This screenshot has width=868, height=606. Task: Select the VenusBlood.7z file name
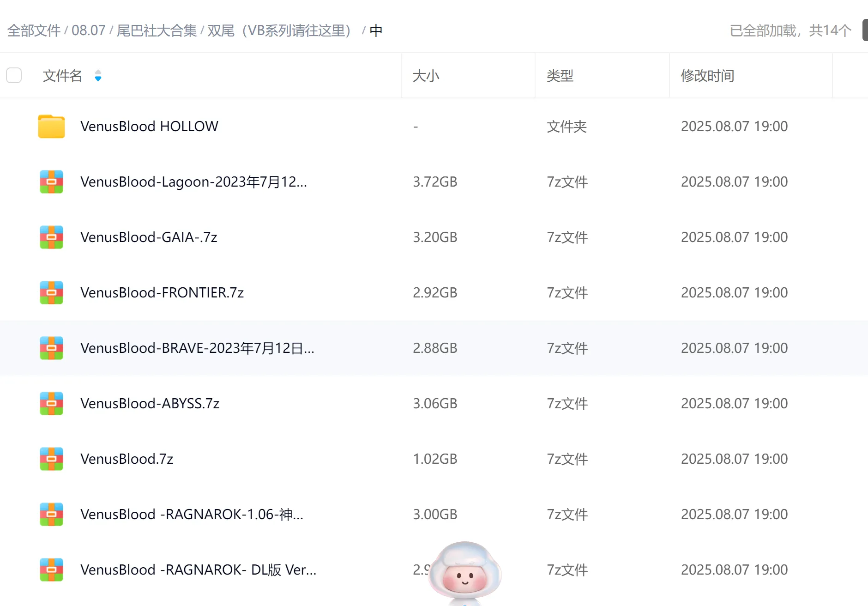click(x=127, y=459)
